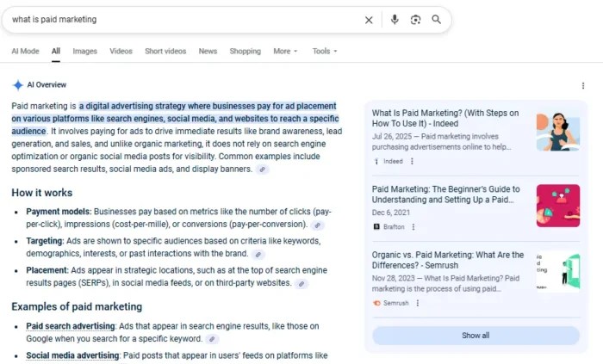Submit search with the magnifying glass icon
Viewport: 603px width, 364px height.
436,19
